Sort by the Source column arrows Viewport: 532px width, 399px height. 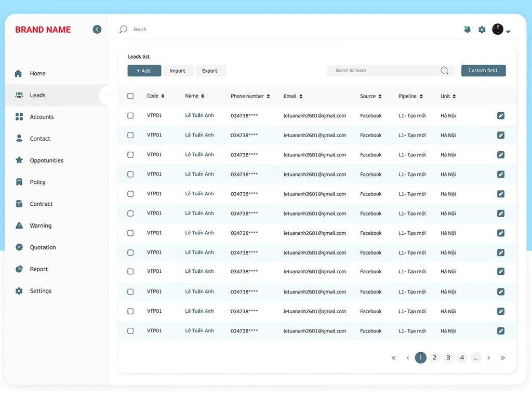point(380,96)
